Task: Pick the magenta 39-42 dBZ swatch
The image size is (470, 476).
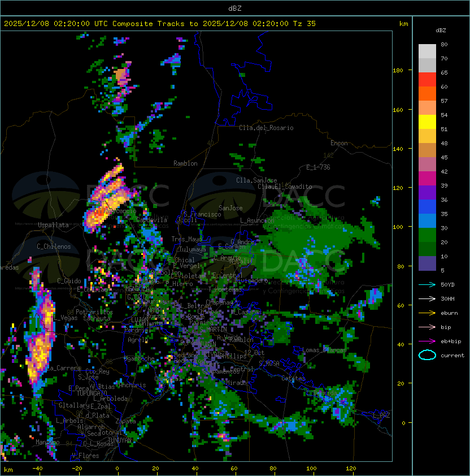Action: [x=427, y=179]
